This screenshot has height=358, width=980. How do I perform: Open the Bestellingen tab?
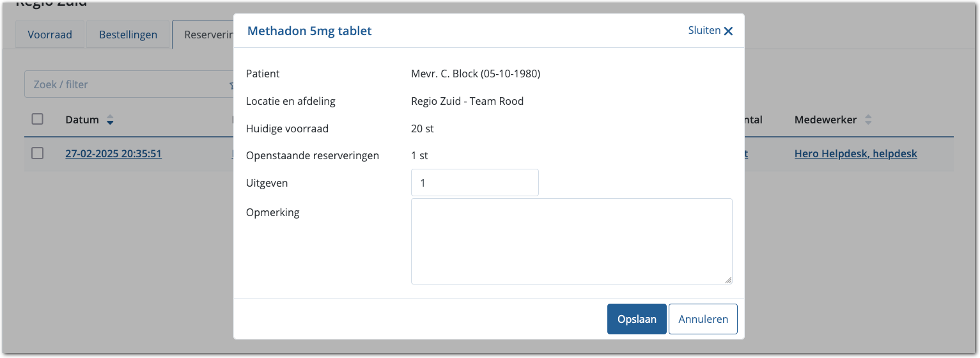point(128,35)
